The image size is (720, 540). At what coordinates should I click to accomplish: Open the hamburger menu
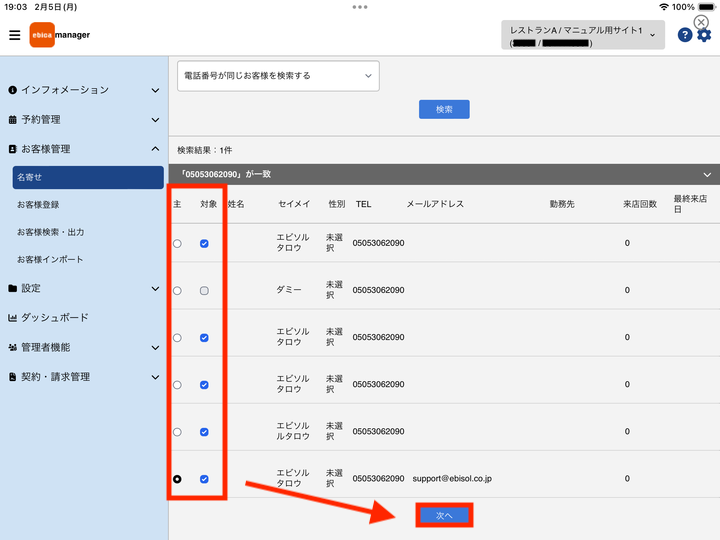click(15, 35)
